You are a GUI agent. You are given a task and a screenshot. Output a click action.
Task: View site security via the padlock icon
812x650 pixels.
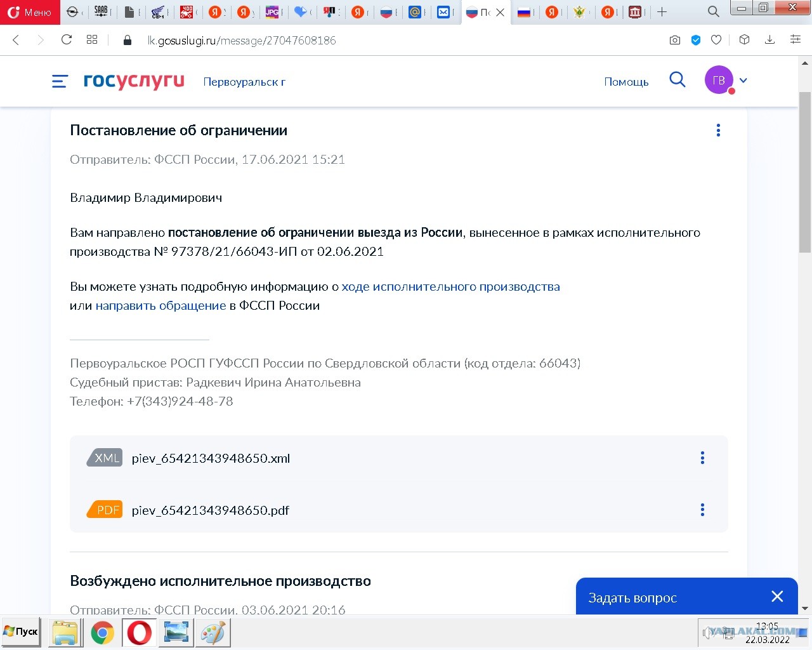pos(127,40)
